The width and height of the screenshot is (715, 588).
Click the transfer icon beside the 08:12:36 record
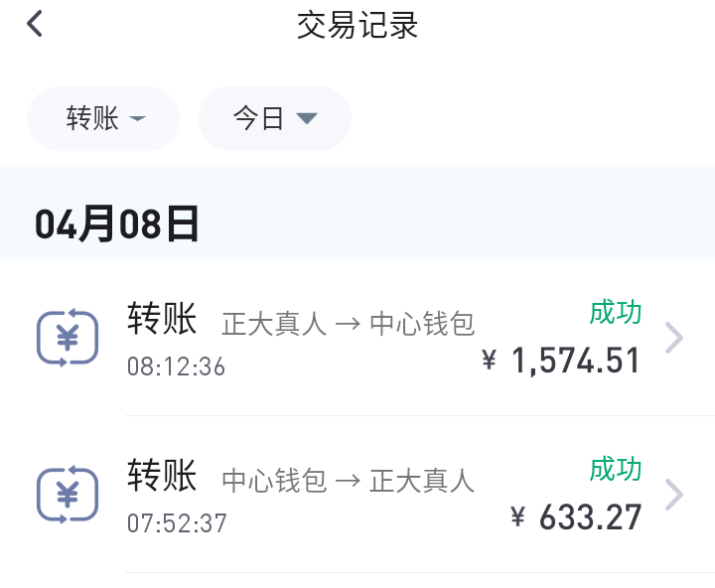coord(68,339)
